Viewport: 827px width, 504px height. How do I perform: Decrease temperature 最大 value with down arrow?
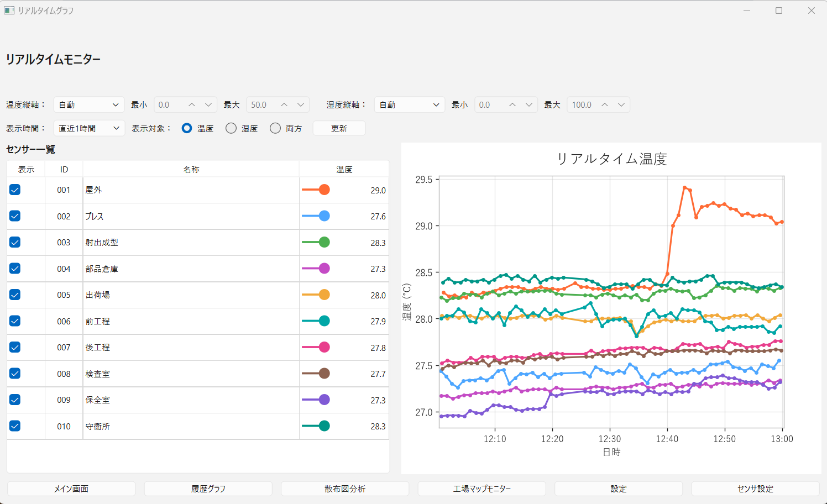tap(301, 104)
